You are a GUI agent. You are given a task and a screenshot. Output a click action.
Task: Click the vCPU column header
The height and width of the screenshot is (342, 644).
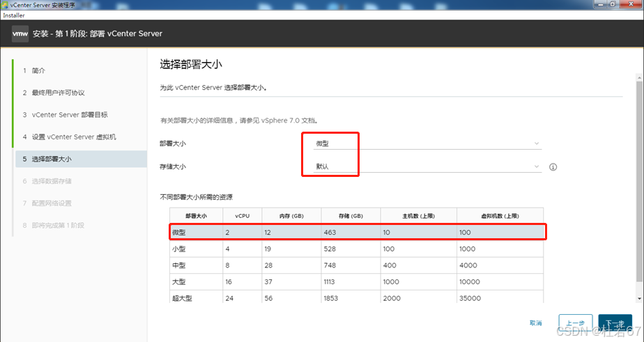243,216
